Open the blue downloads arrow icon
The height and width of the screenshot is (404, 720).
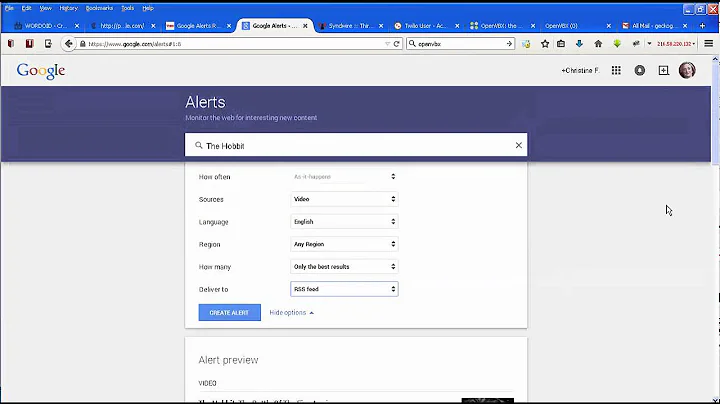pyautogui.click(x=579, y=44)
